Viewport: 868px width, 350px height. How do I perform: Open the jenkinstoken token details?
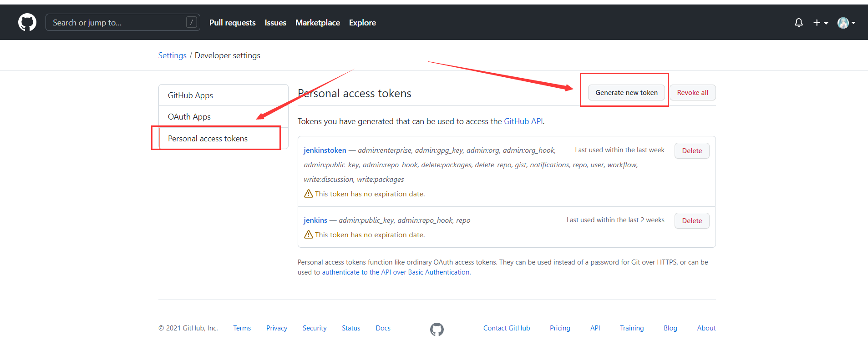(325, 150)
